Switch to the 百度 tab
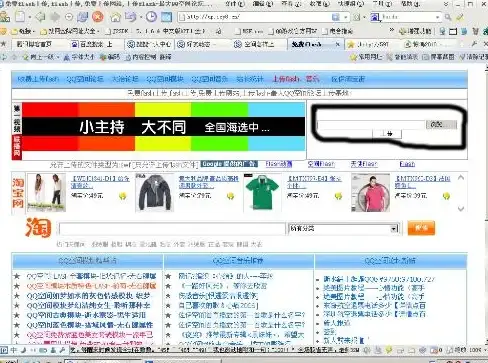Image resolution: width=488 pixels, height=363 pixels. pos(96,44)
